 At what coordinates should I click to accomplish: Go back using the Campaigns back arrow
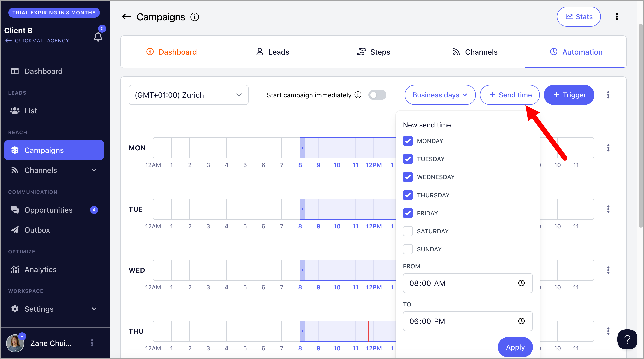[127, 17]
